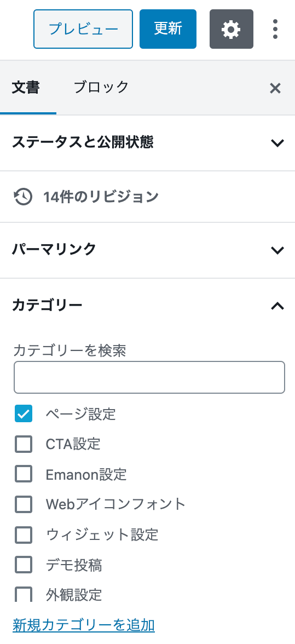Toggle the settings gear sidebar button
Screen dimensions: 295x644
[x=232, y=29]
